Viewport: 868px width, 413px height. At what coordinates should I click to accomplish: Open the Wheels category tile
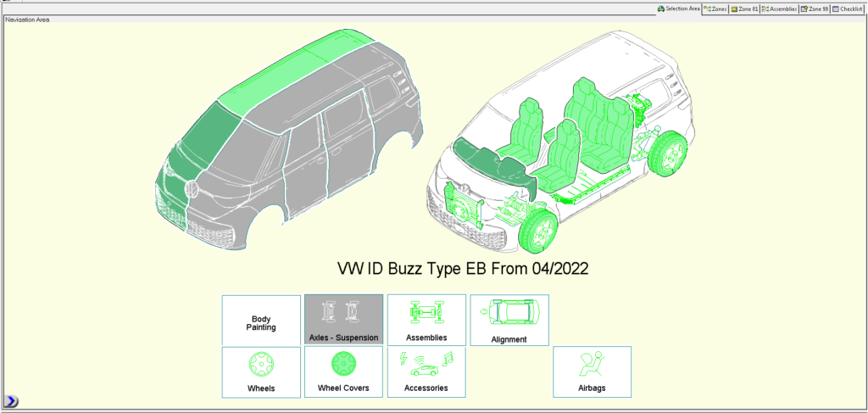click(x=261, y=371)
